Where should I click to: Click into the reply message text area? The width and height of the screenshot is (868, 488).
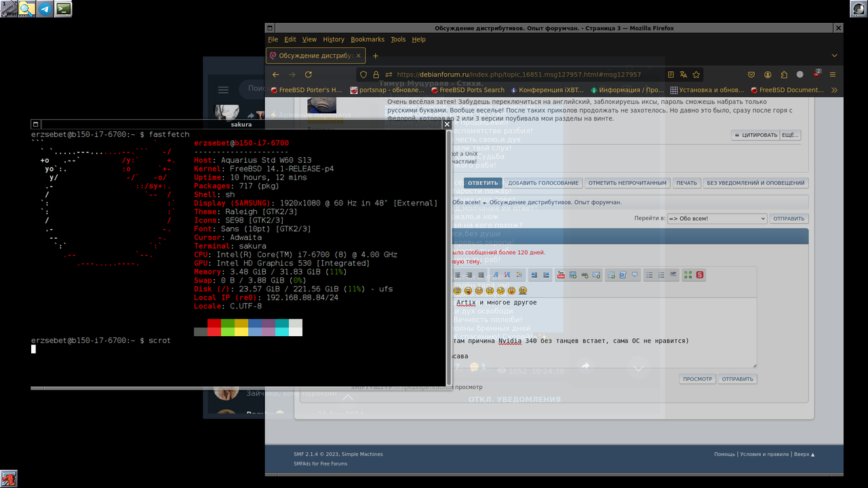click(604, 333)
